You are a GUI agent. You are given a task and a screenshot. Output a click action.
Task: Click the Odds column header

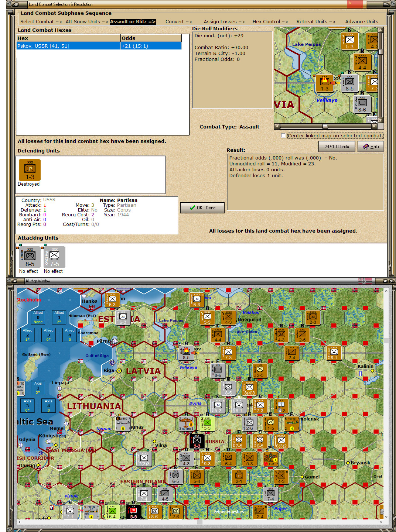point(151,38)
